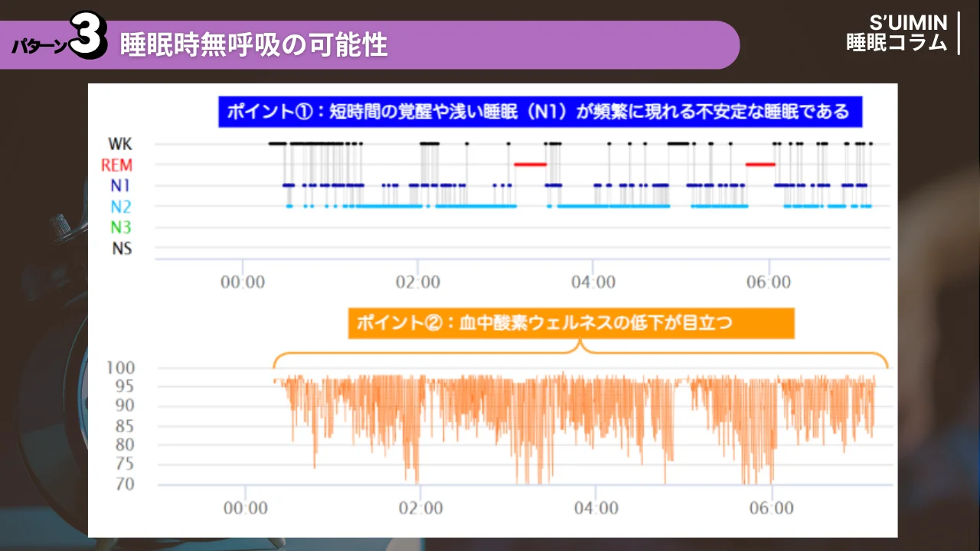Click 02:00 on the hypnogram time axis
This screenshot has width=980, height=551.
[418, 282]
